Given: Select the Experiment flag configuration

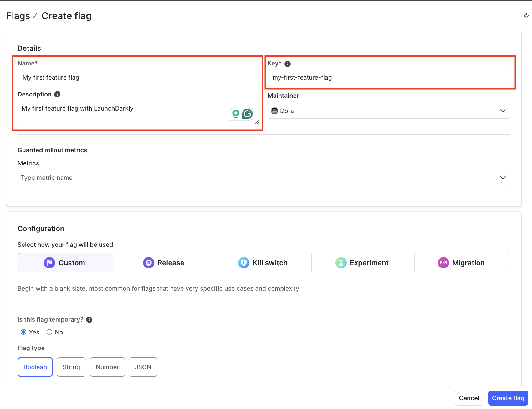Looking at the screenshot, I should (x=363, y=263).
